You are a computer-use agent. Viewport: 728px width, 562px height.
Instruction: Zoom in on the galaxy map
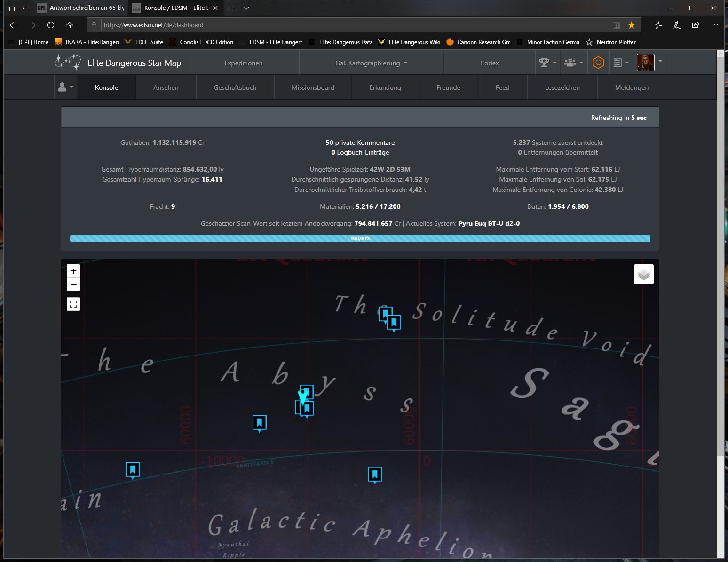tap(73, 271)
